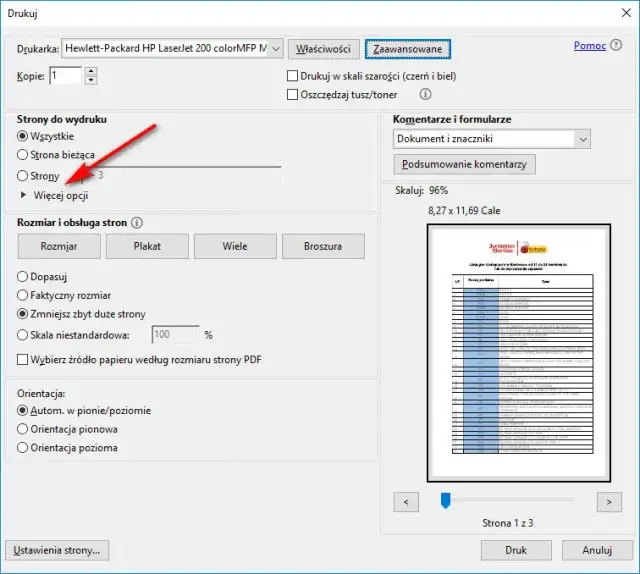Expand the Więcej opcji section

pos(25,196)
